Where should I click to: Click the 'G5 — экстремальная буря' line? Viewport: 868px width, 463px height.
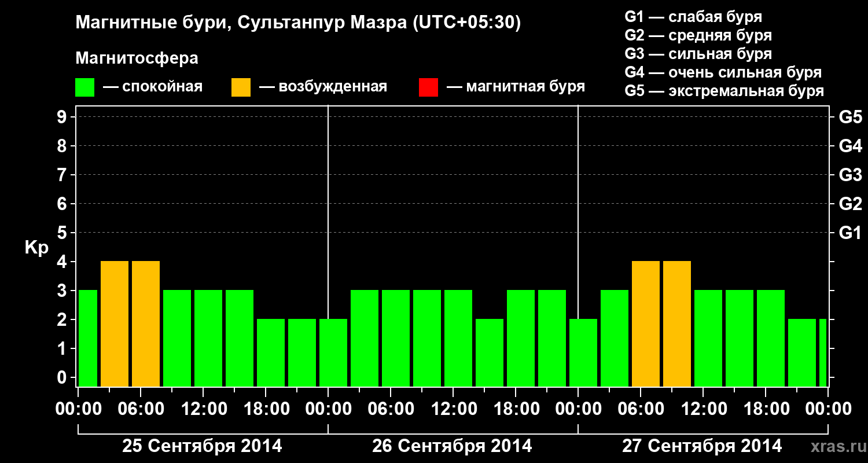[x=724, y=91]
